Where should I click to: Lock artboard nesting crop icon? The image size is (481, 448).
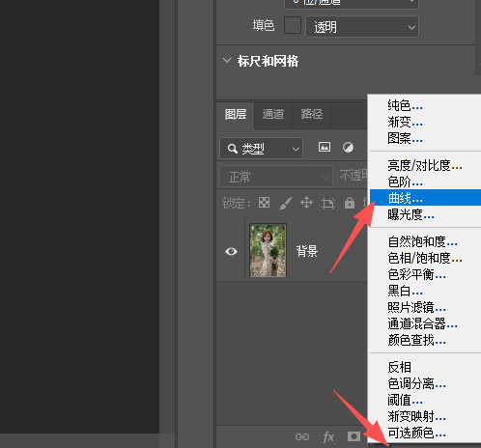tap(328, 203)
